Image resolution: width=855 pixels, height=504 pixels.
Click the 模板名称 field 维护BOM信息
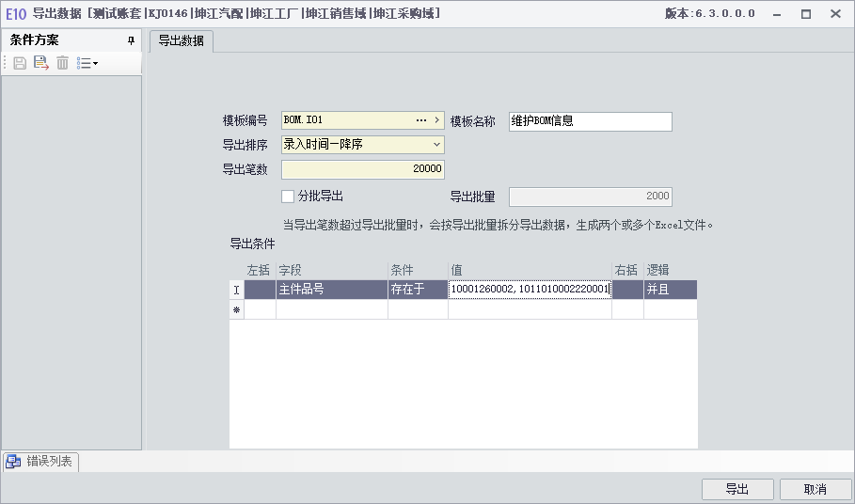pos(591,121)
